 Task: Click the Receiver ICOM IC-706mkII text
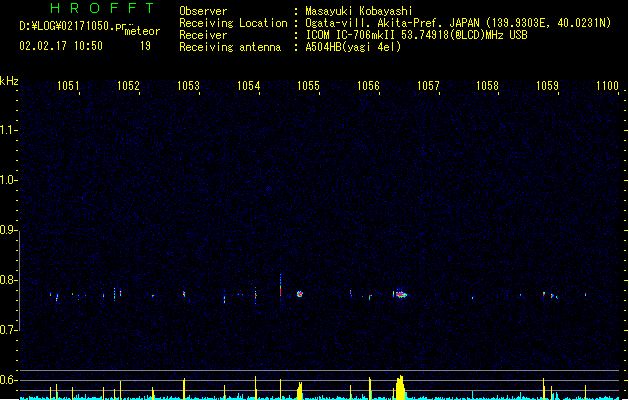(416, 35)
